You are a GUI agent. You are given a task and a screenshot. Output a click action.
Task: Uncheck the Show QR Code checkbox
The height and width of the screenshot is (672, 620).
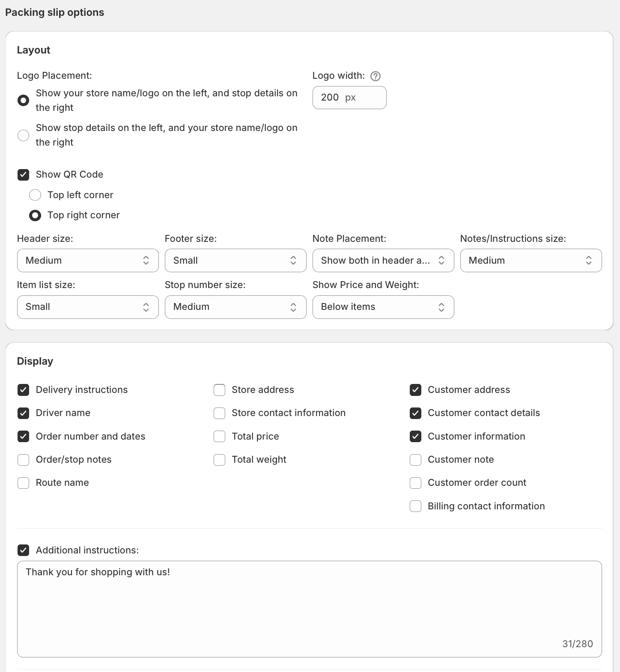click(24, 175)
